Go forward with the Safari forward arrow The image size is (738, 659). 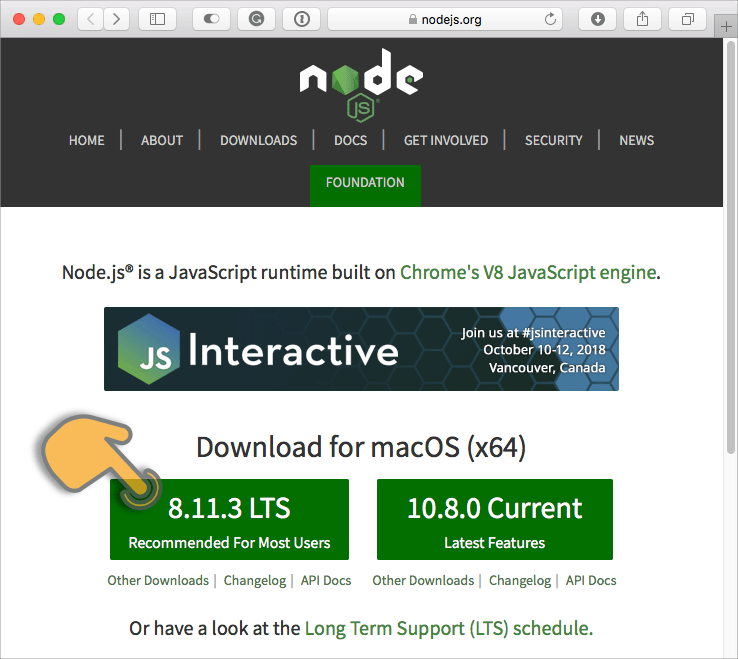(116, 19)
